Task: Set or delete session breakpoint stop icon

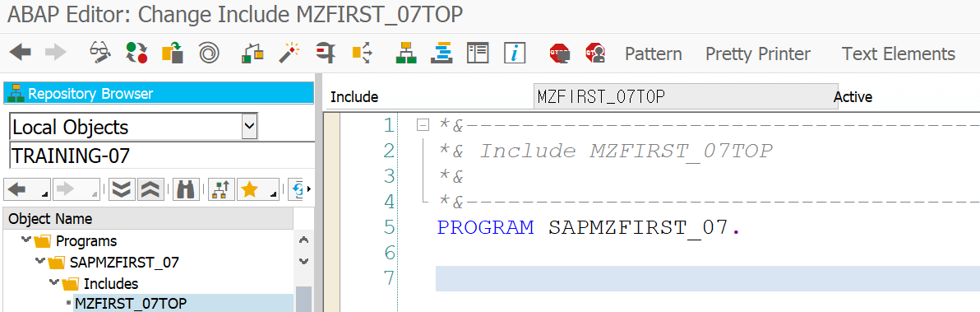Action: point(559,54)
